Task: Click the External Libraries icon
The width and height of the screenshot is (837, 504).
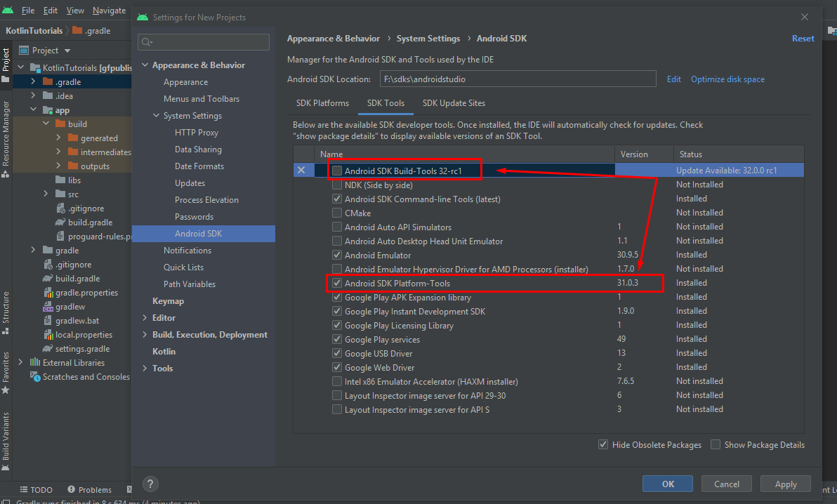Action: click(x=34, y=362)
